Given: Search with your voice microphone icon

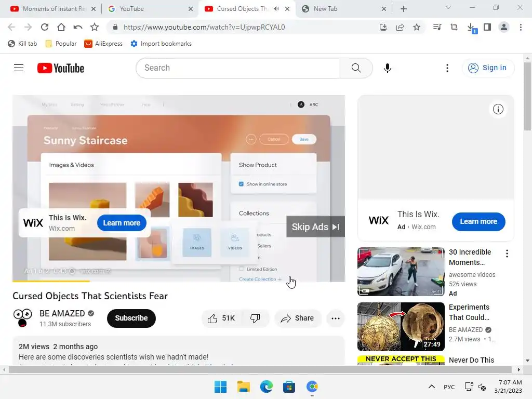Looking at the screenshot, I should pos(388,68).
